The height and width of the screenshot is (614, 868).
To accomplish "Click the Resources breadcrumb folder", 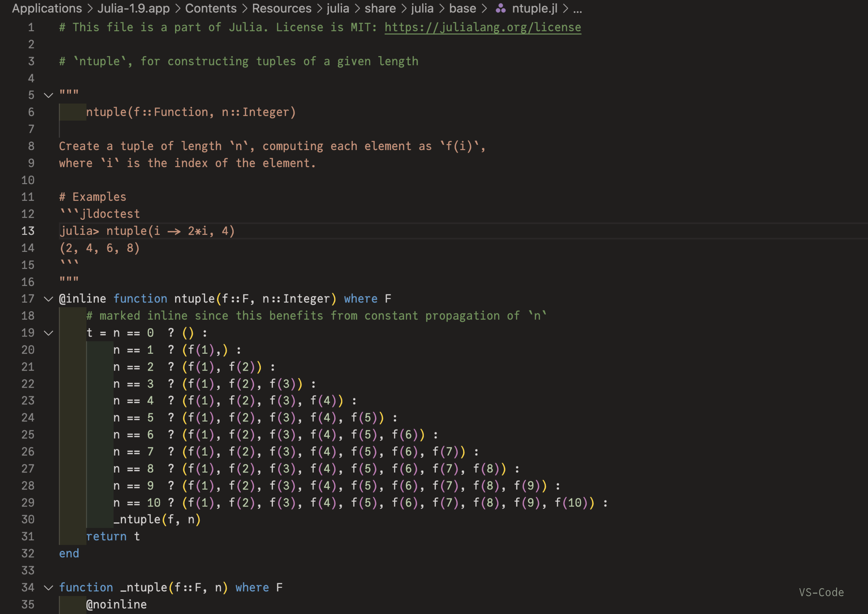I will tap(282, 8).
